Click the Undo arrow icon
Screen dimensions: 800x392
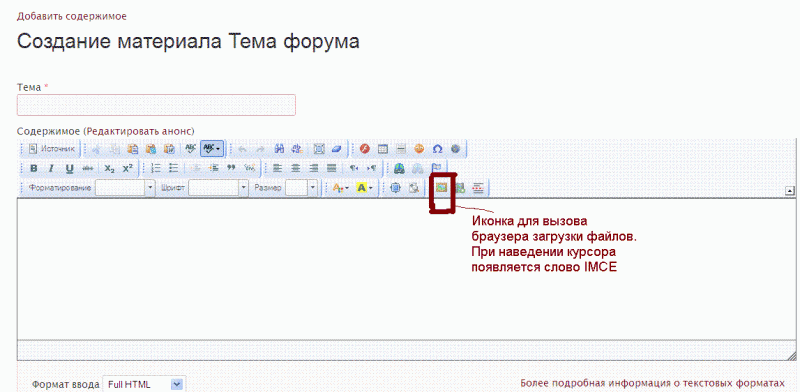pos(242,149)
